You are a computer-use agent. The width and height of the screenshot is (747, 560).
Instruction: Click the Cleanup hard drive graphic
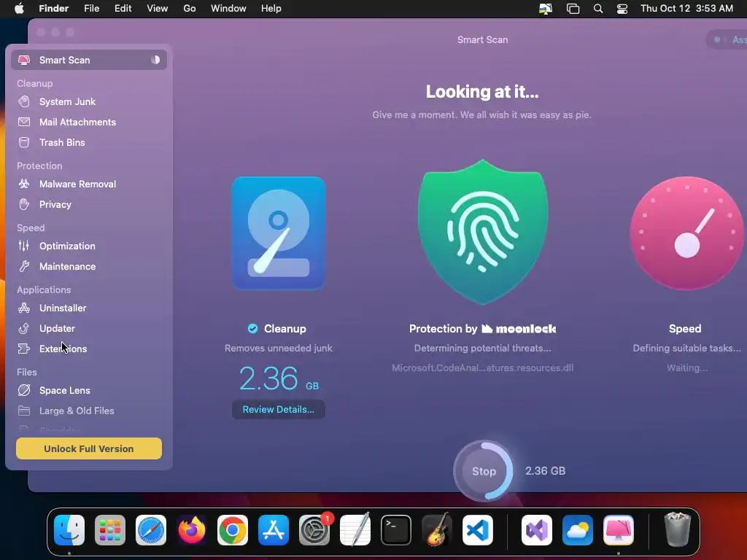(279, 233)
